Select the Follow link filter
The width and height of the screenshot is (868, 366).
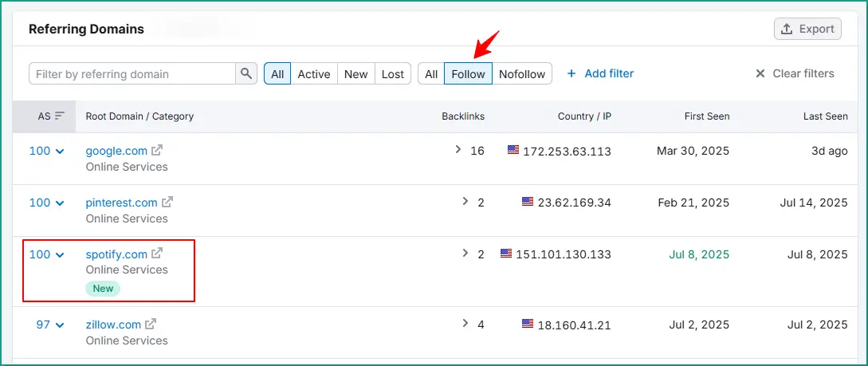[x=469, y=73]
